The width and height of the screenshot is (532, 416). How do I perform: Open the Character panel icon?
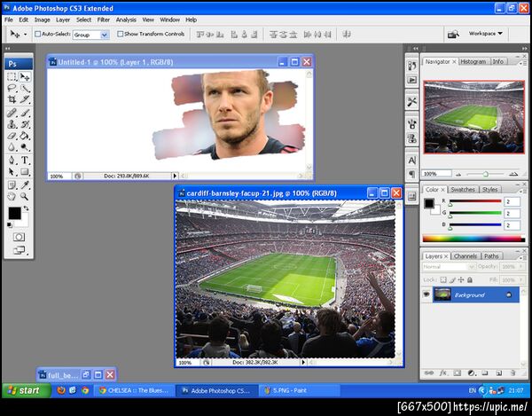point(412,161)
